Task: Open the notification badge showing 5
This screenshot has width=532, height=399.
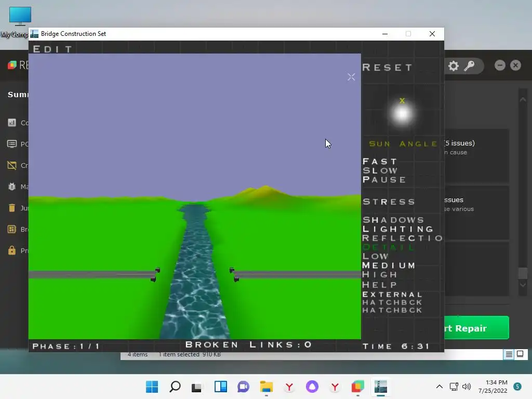Action: pyautogui.click(x=517, y=387)
